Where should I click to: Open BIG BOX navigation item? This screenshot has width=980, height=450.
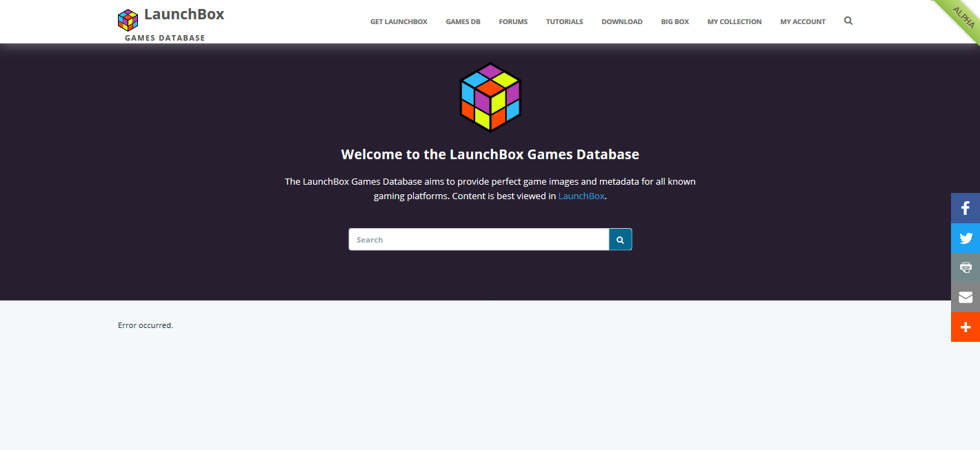675,22
